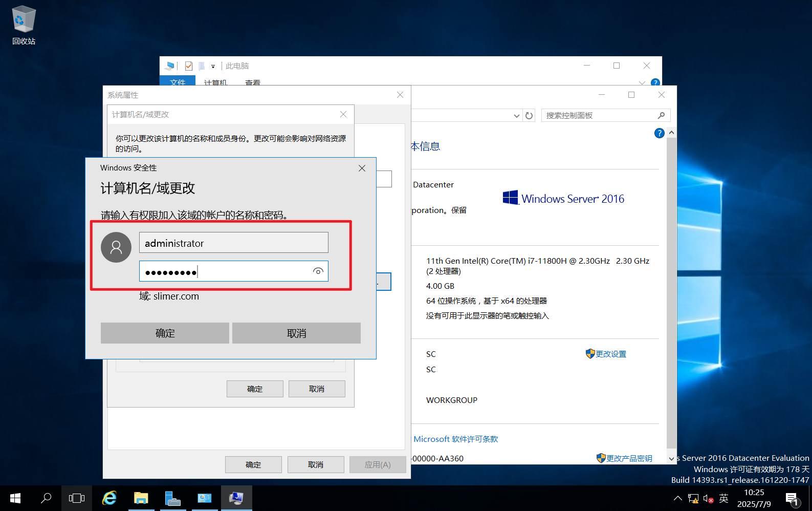Select the WORKGROUP text
Image resolution: width=812 pixels, height=511 pixels.
(452, 400)
